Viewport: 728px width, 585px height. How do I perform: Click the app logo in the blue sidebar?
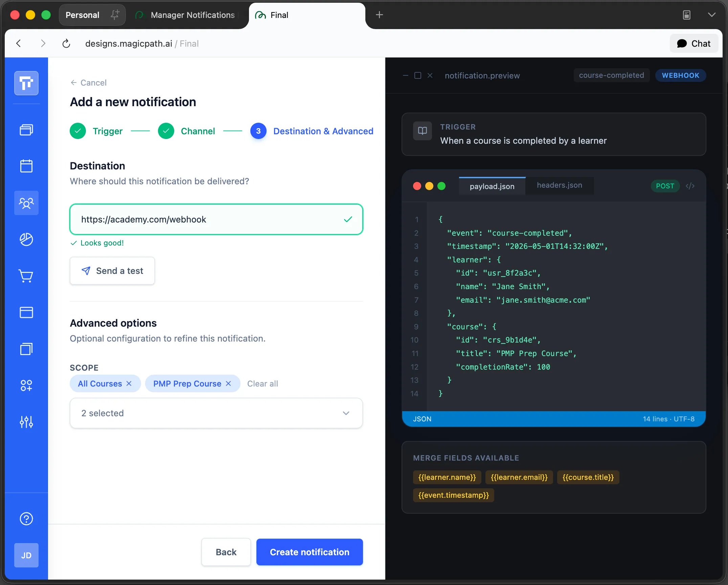point(26,83)
